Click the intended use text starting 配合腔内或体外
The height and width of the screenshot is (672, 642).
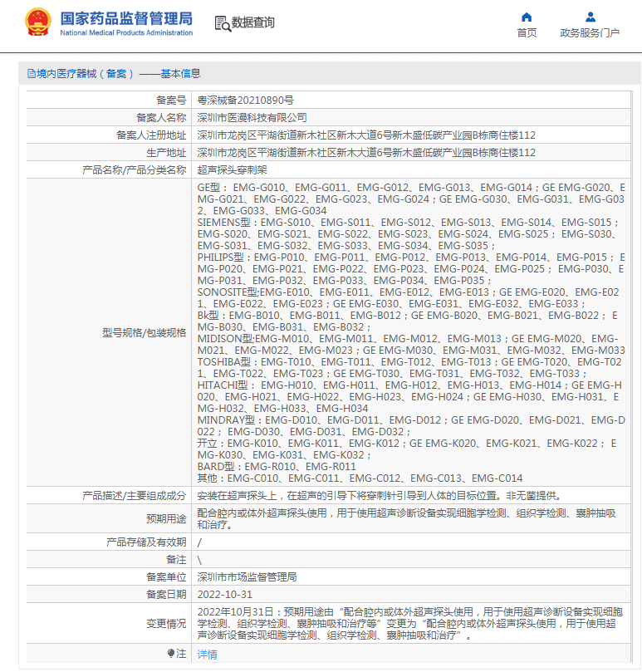click(x=406, y=519)
